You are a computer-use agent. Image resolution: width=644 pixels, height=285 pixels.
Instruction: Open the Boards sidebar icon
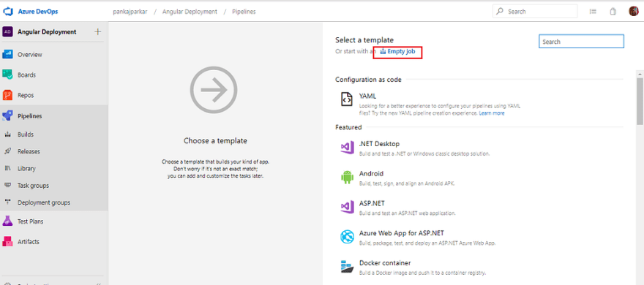coord(8,75)
